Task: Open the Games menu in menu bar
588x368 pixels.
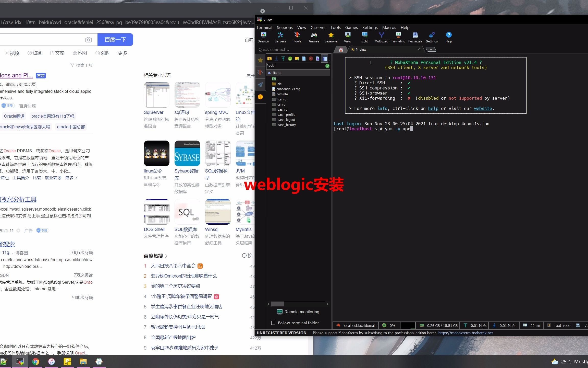Action: [x=351, y=27]
